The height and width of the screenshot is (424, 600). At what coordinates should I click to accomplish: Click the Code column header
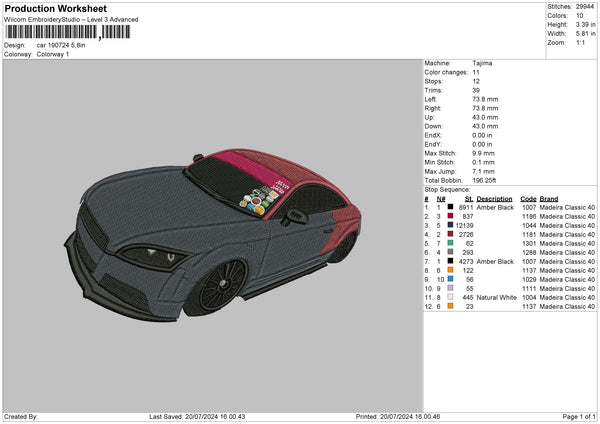528,198
